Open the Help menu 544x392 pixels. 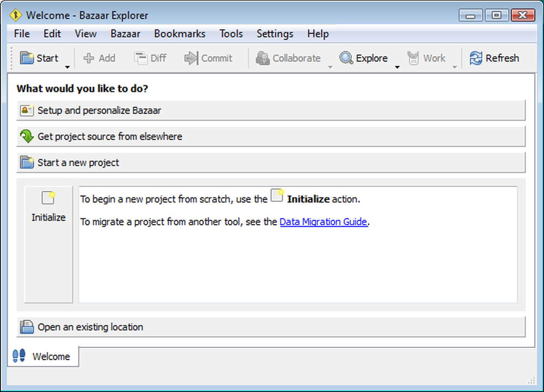tap(318, 34)
